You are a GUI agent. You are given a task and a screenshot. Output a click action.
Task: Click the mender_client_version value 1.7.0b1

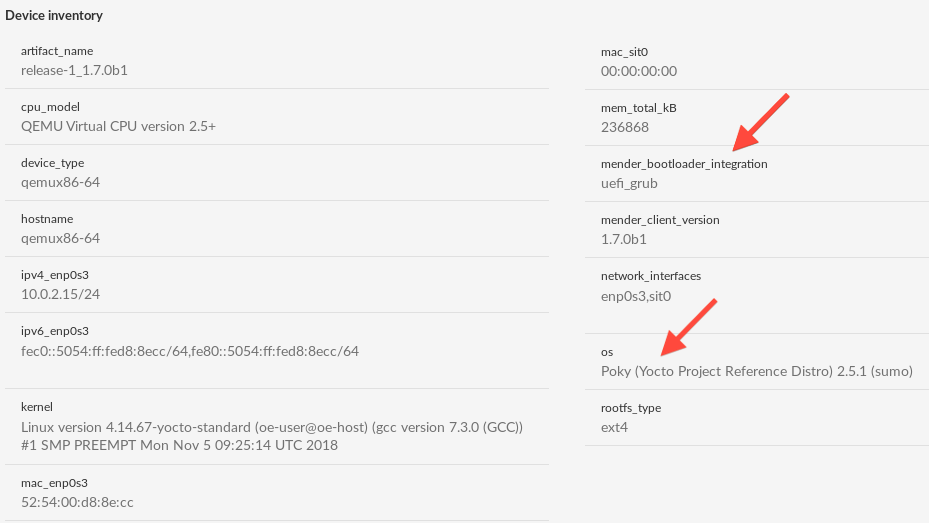coord(623,239)
